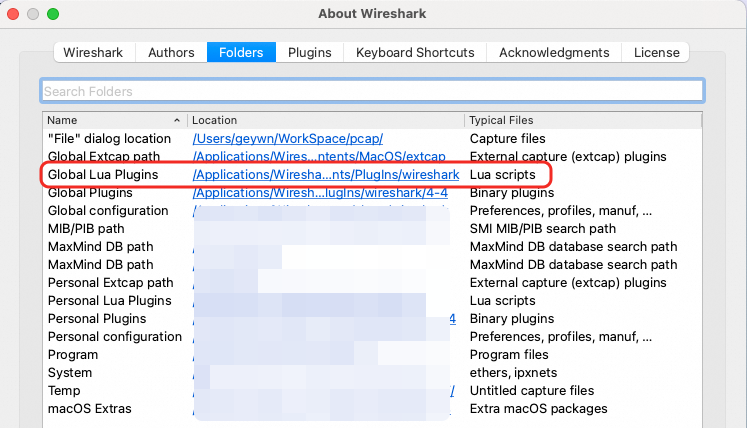Open the Global Lua Plugins location link
Viewport: 747px width, 428px height.
326,175
